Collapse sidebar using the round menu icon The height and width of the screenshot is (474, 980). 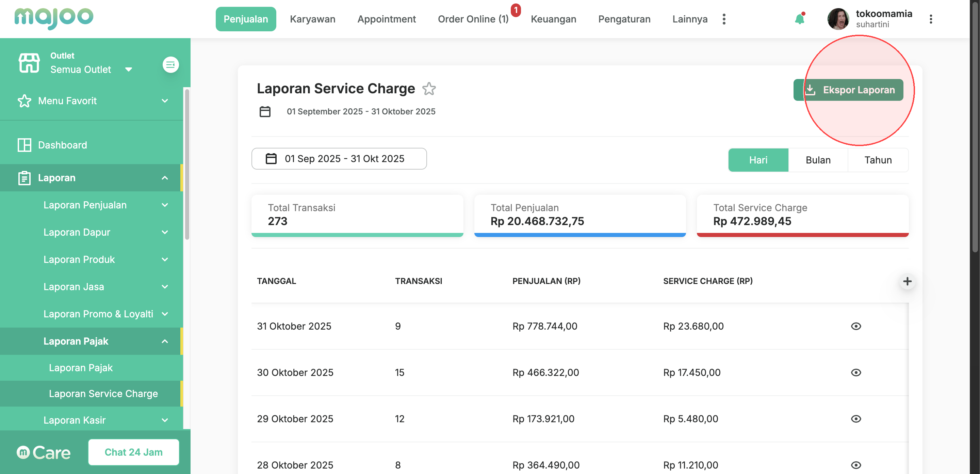click(x=170, y=65)
